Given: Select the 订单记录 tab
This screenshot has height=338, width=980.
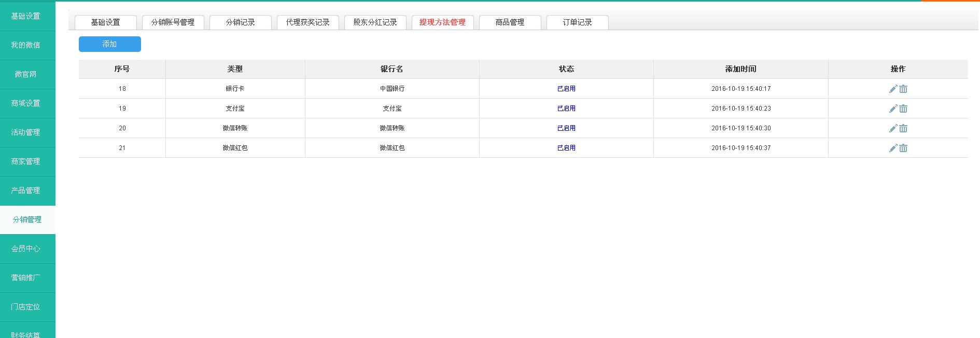Looking at the screenshot, I should coord(577,22).
